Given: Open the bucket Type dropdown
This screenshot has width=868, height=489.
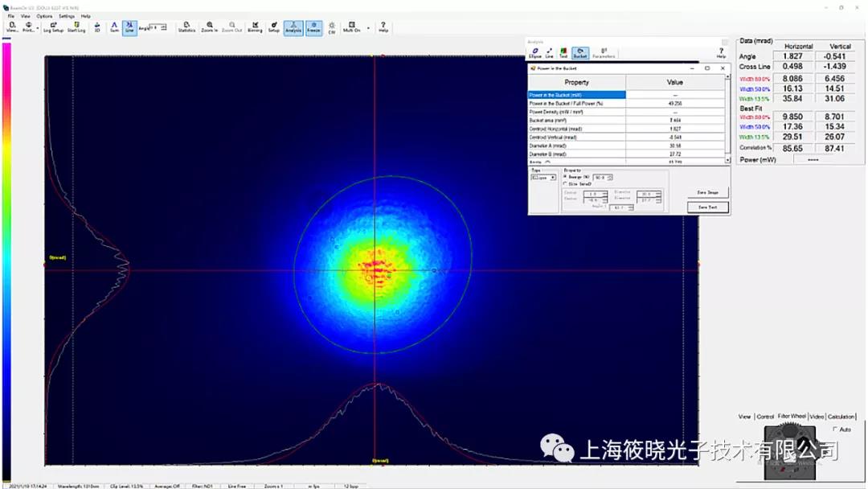Looking at the screenshot, I should tap(543, 177).
